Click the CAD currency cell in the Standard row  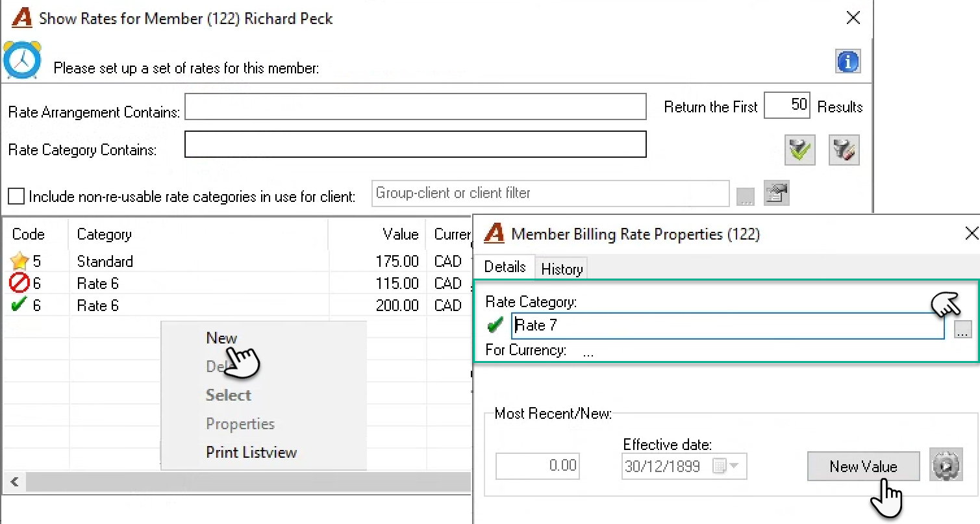point(448,262)
